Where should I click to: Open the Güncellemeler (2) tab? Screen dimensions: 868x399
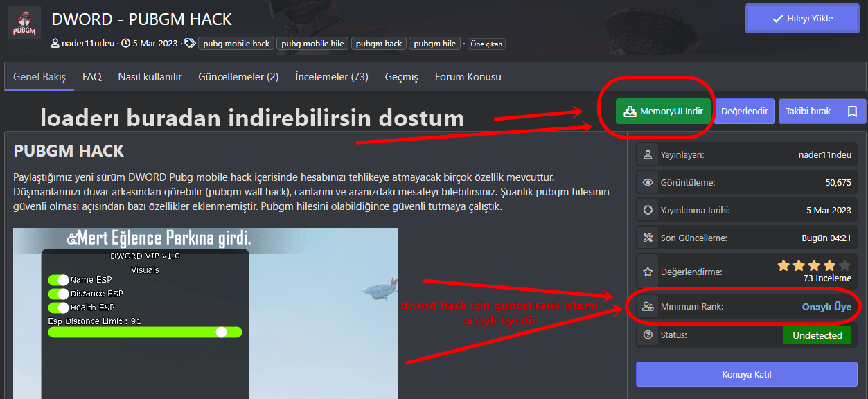tap(238, 77)
